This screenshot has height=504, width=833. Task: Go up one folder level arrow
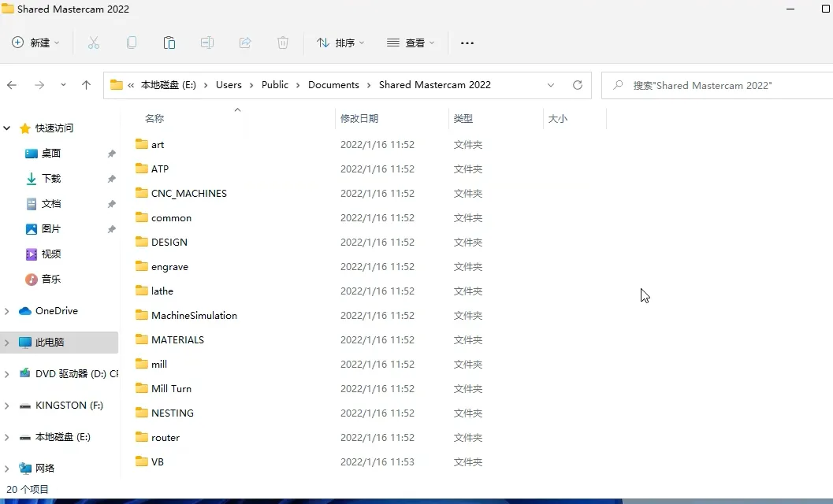coord(86,85)
